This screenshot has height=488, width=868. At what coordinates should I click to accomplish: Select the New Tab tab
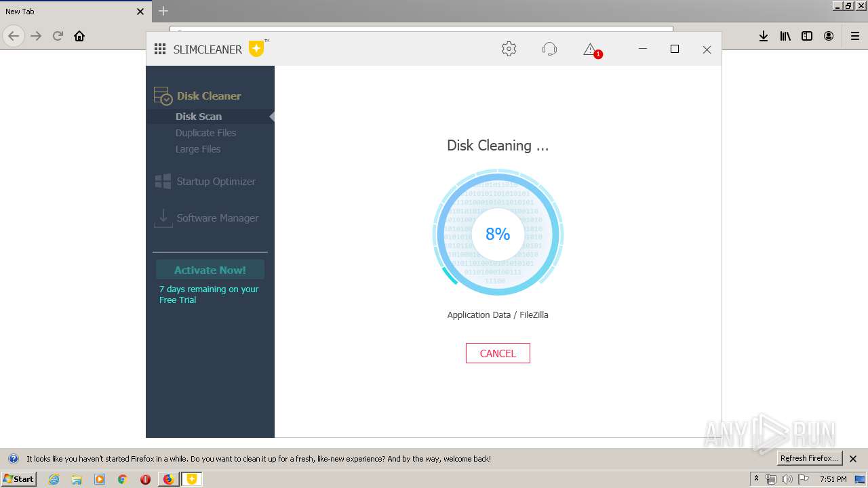point(75,12)
